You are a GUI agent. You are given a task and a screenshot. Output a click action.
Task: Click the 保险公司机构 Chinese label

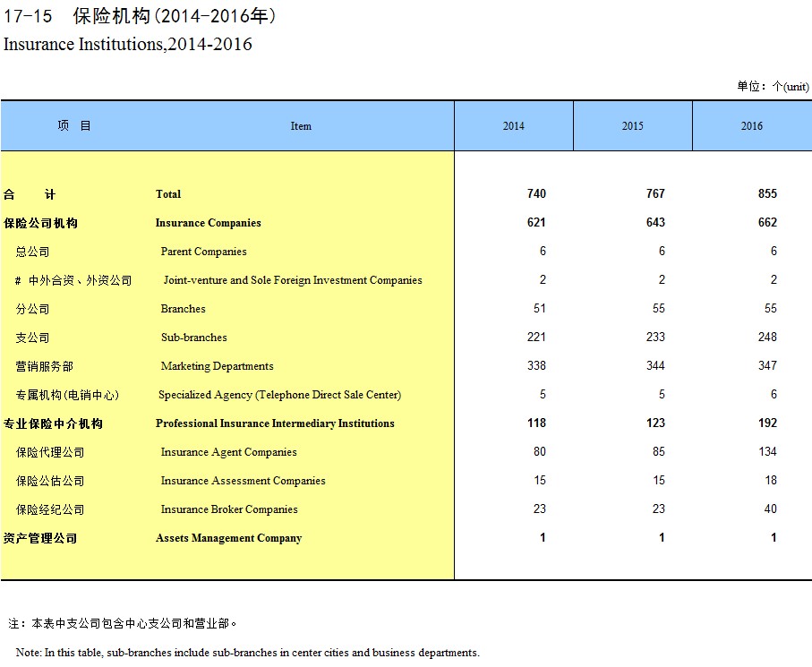click(x=40, y=223)
